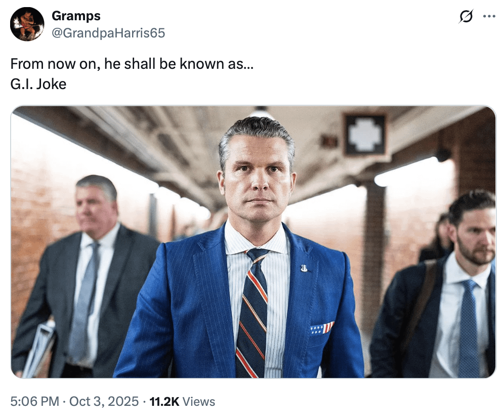
Task: Click the "From now on, he shall…" text line
Action: click(x=132, y=64)
